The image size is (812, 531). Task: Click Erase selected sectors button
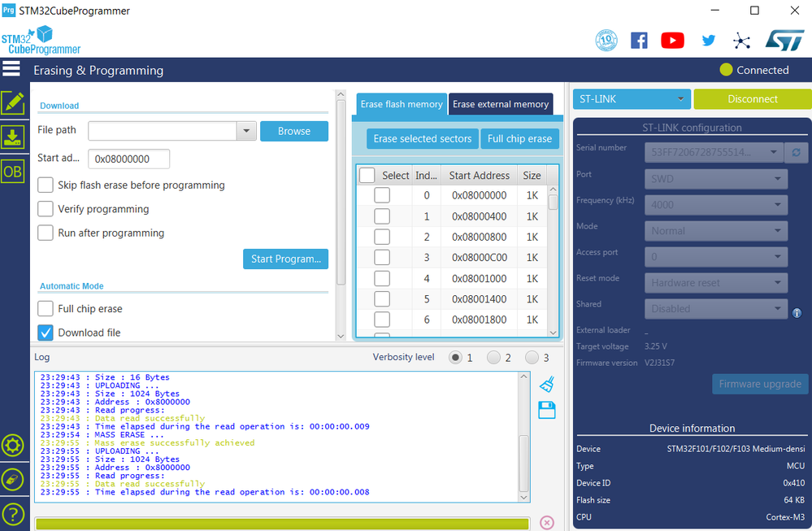coord(423,139)
